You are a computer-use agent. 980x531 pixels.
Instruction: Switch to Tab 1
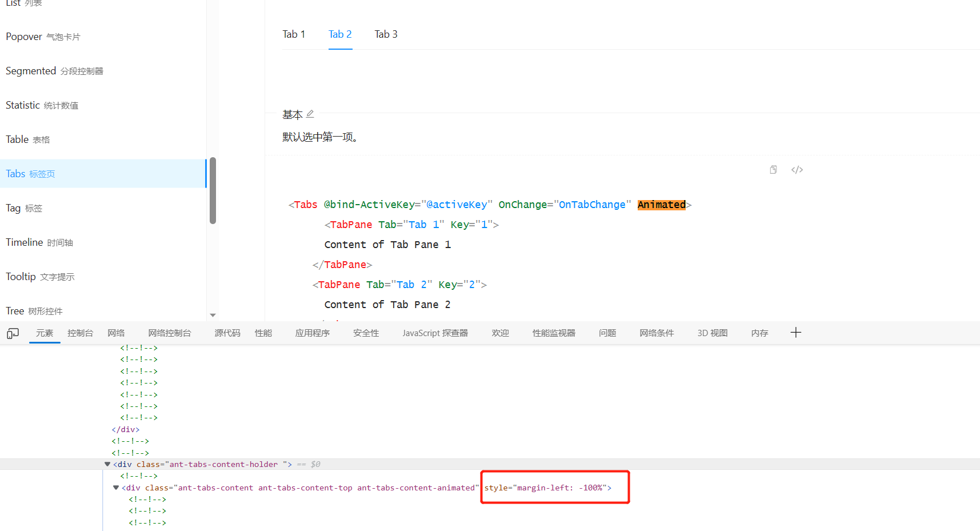pyautogui.click(x=294, y=34)
